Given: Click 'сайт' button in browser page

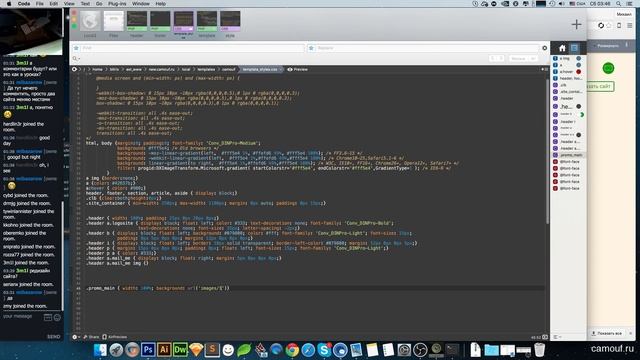Looking at the screenshot, I should pos(600,86).
